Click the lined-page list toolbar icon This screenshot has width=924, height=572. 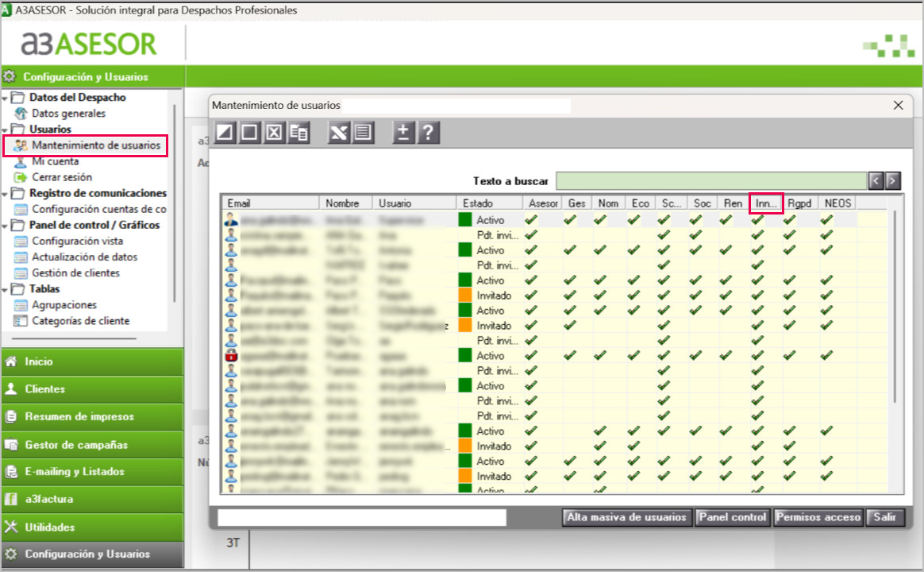click(x=363, y=132)
